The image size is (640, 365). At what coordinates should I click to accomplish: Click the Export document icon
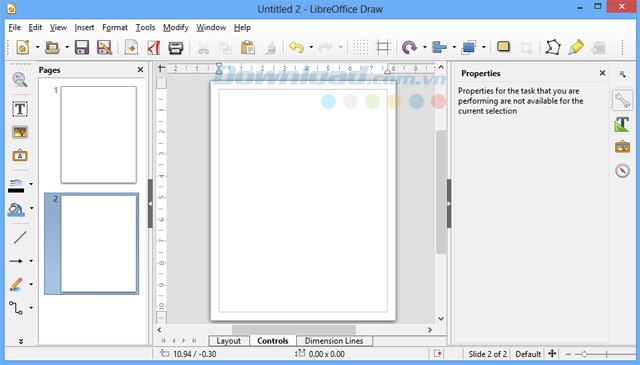point(131,47)
